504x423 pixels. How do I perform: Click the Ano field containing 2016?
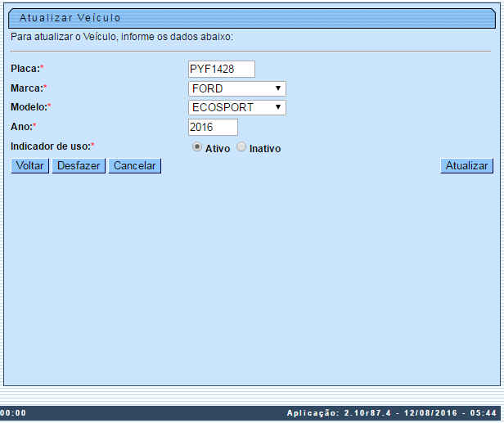[x=213, y=127]
